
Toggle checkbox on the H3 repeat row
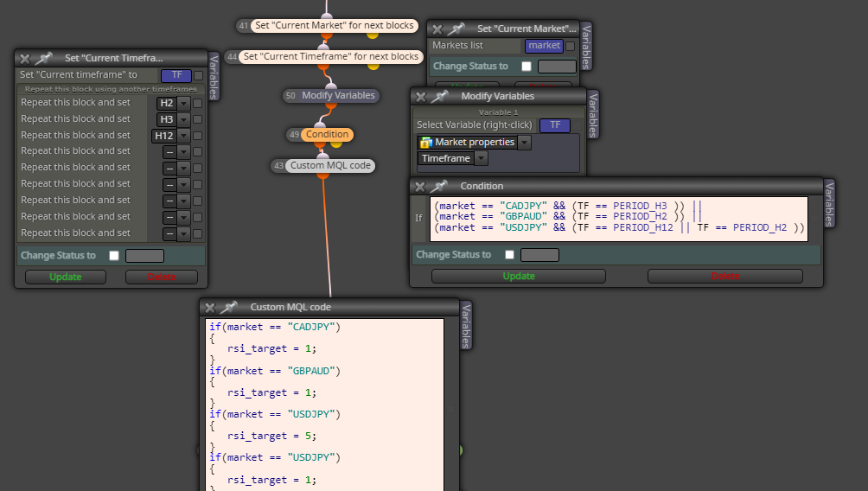coord(198,119)
